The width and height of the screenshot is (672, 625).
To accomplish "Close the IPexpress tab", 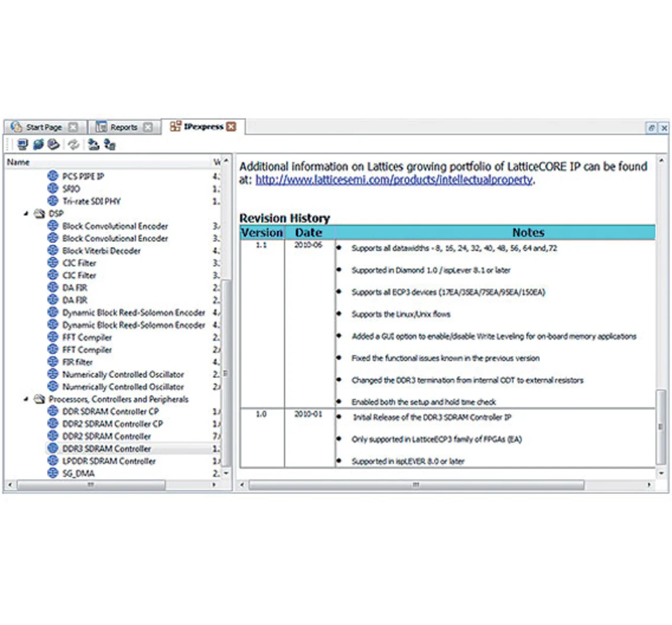I will pos(232,127).
